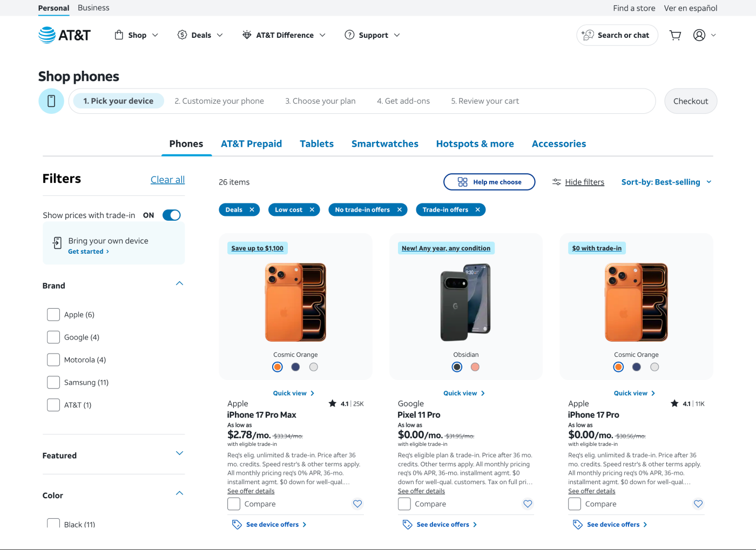Viewport: 756px width, 550px height.
Task: Open the Support dropdown menu
Action: click(x=373, y=35)
